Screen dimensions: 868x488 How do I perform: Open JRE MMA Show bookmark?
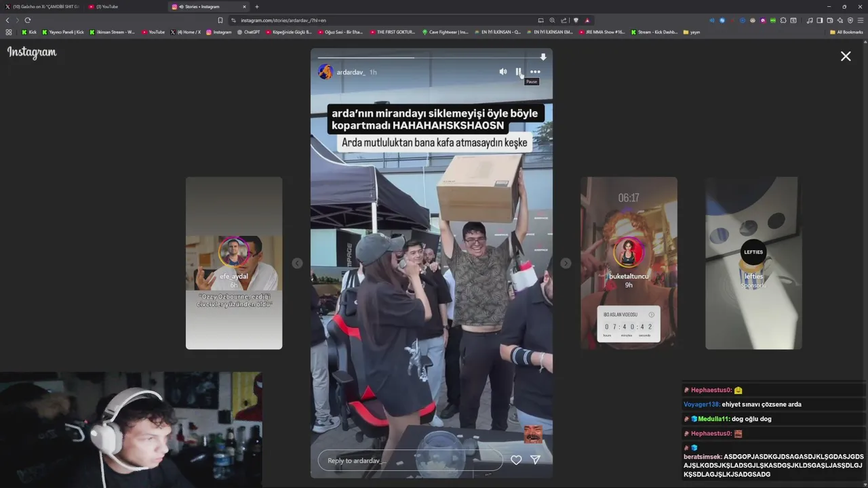tap(602, 32)
